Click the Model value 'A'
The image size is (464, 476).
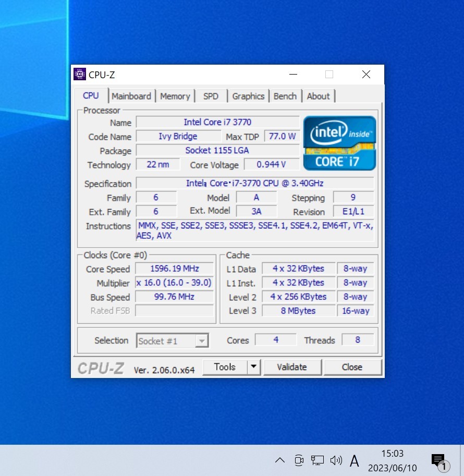257,197
